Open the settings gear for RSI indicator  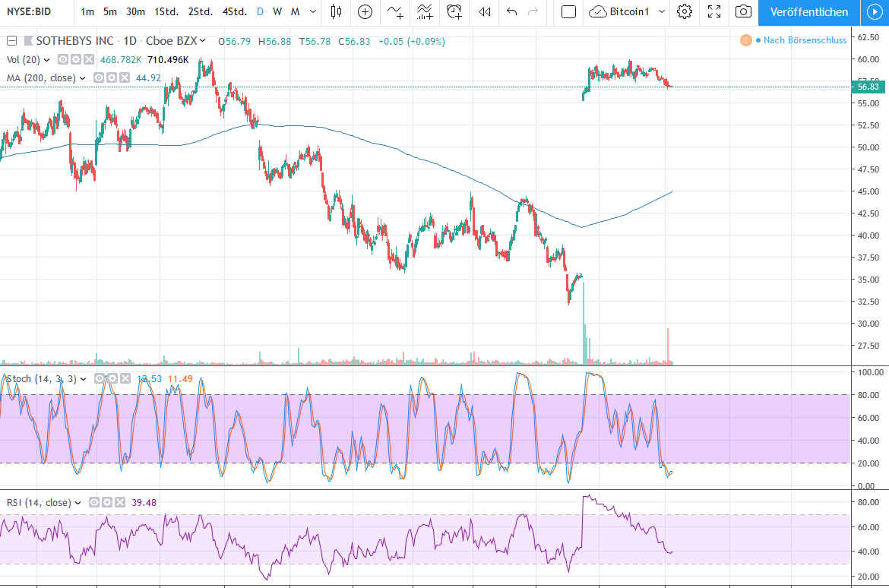(107, 502)
